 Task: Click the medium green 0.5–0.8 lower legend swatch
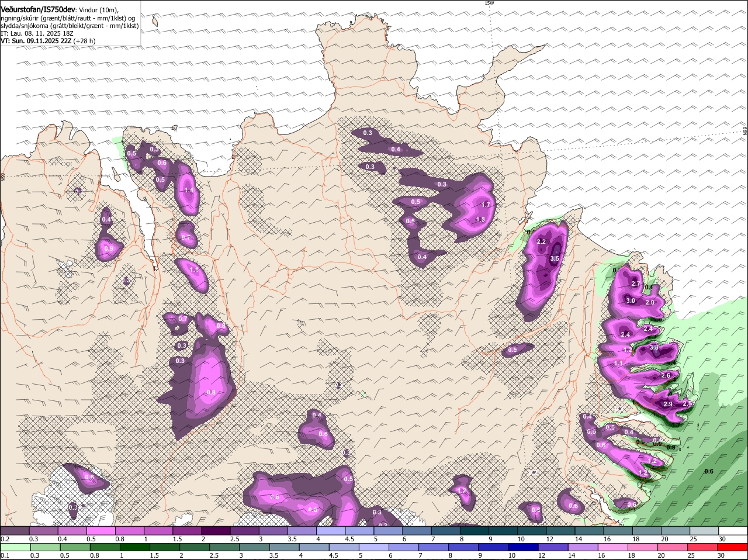pos(75,547)
